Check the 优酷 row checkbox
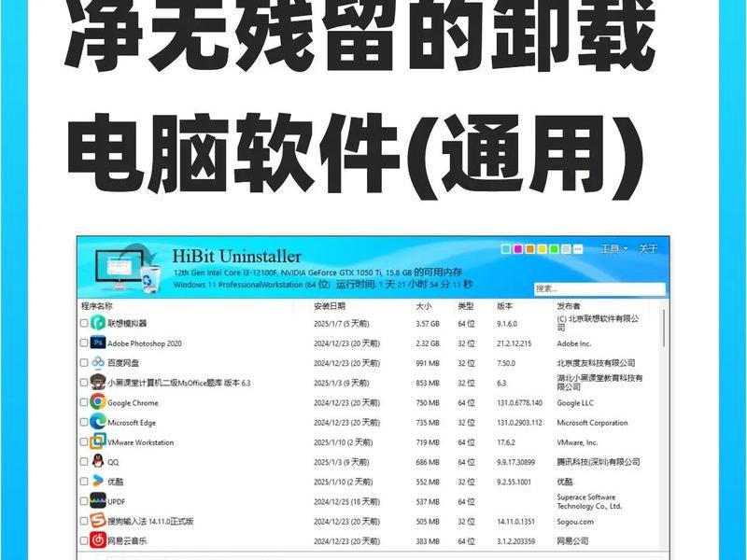Image resolution: width=747 pixels, height=560 pixels. pos(84,482)
